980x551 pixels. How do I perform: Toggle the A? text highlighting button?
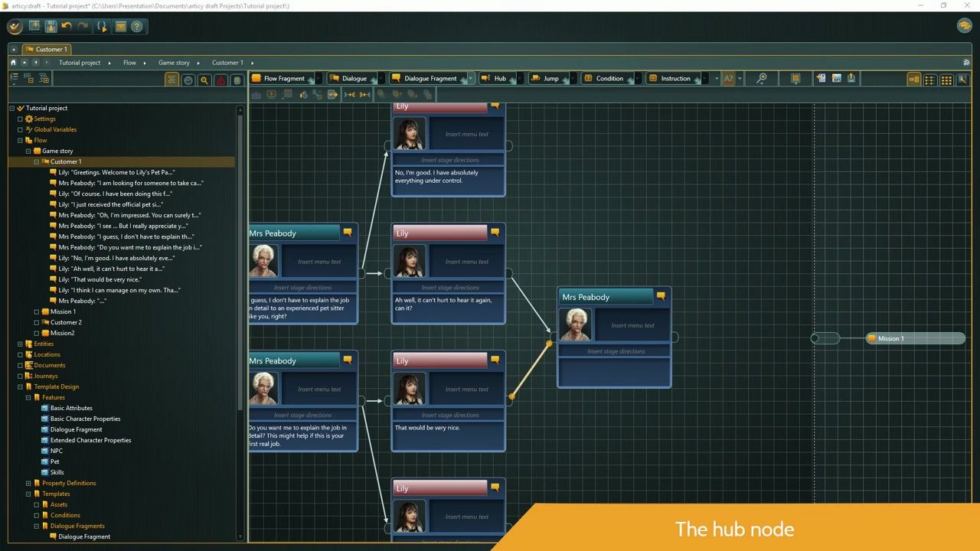click(x=729, y=78)
